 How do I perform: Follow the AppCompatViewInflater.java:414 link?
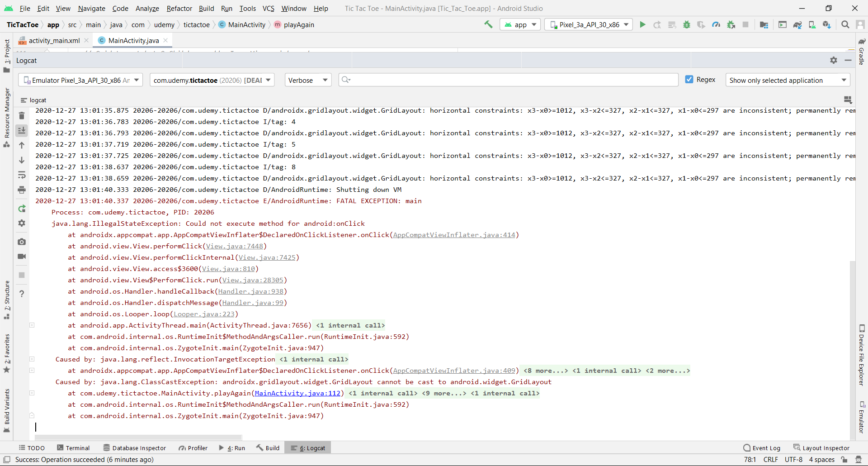point(454,235)
